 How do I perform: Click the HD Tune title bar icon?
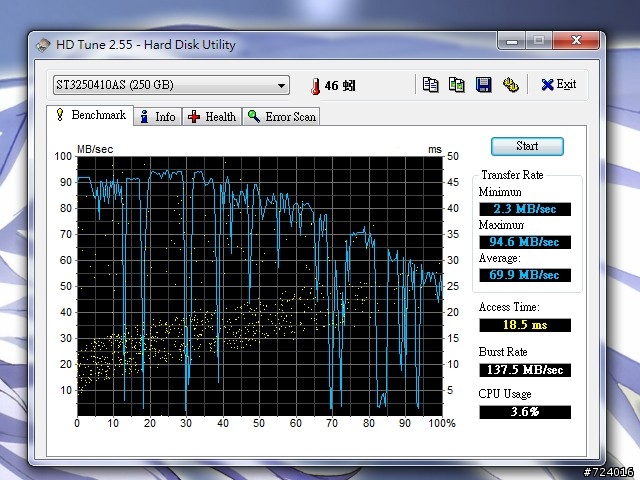pyautogui.click(x=43, y=44)
